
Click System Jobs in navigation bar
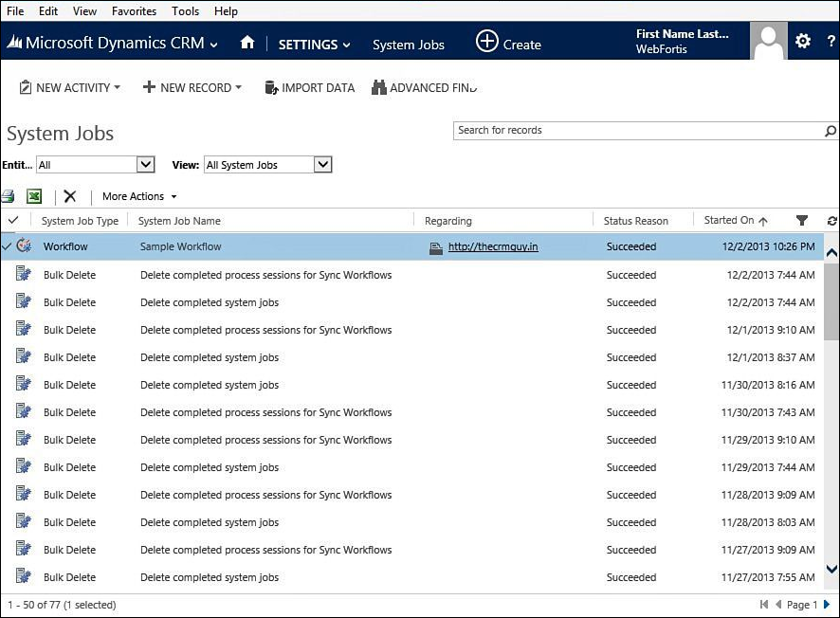[x=409, y=45]
